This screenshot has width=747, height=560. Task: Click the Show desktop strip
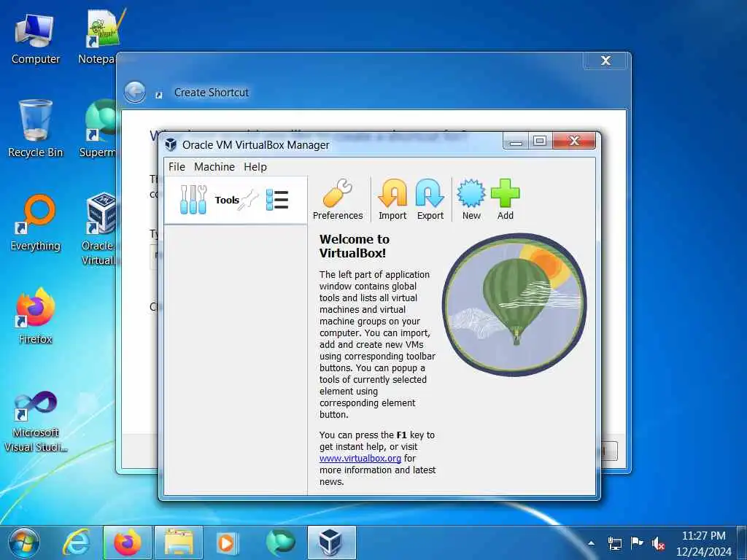click(742, 542)
